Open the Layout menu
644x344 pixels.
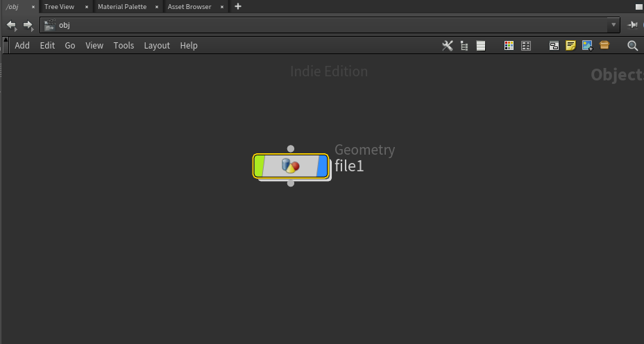(157, 46)
